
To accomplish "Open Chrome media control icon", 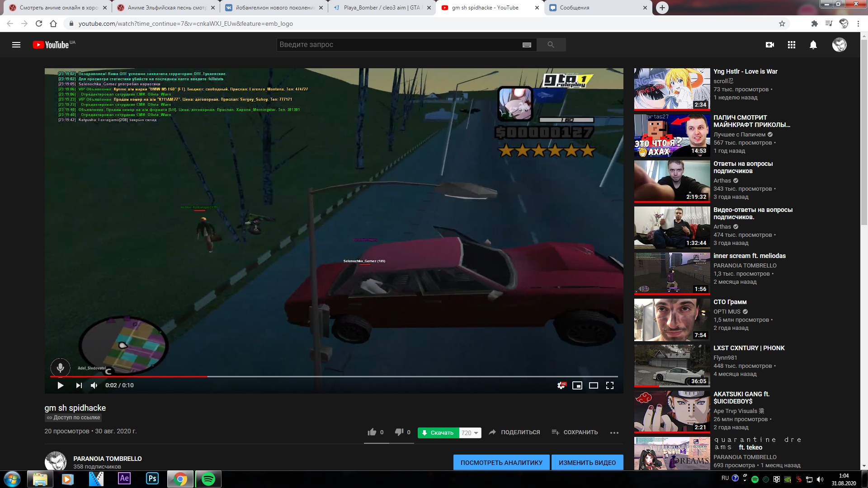I will [829, 23].
